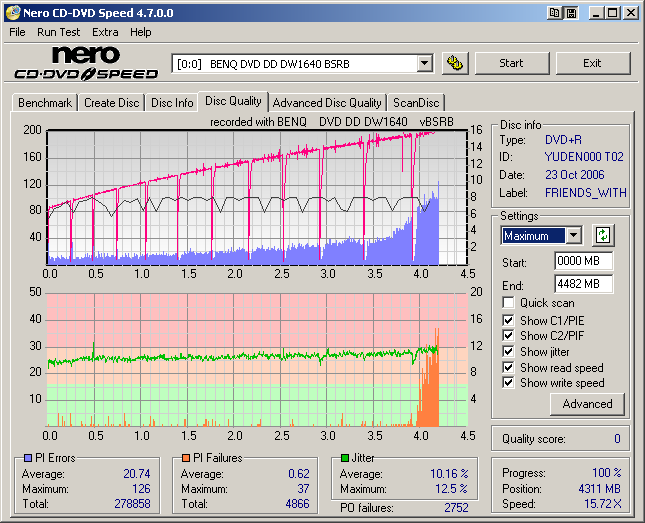Disable Show read speed
This screenshot has height=523, width=645.
pyautogui.click(x=508, y=367)
